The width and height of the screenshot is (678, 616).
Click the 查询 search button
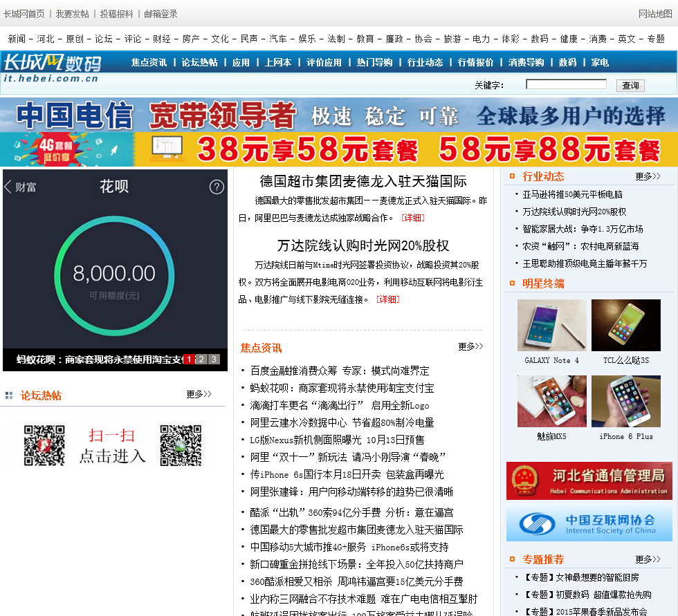pos(630,85)
